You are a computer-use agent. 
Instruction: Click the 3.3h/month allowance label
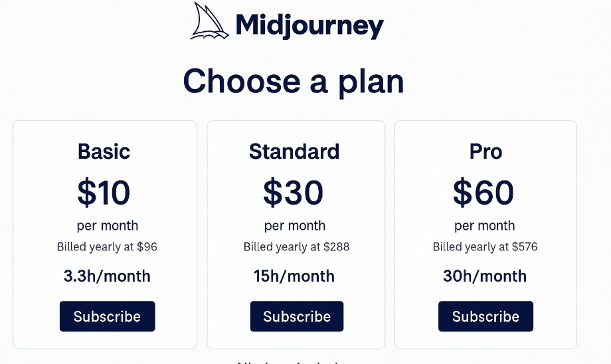click(x=107, y=276)
